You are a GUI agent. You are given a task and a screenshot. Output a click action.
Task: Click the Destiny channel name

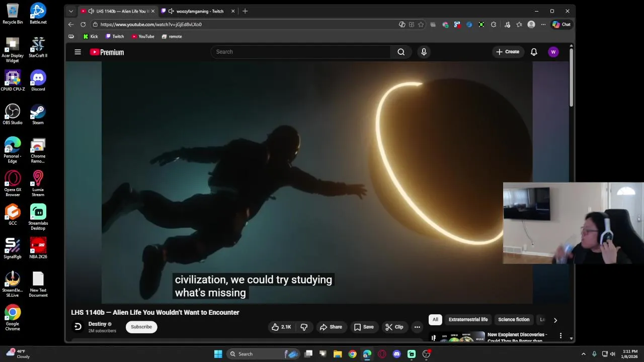[98, 324]
